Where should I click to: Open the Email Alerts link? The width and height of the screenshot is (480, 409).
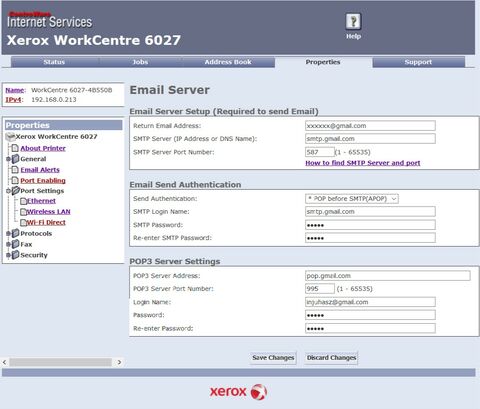pos(40,170)
